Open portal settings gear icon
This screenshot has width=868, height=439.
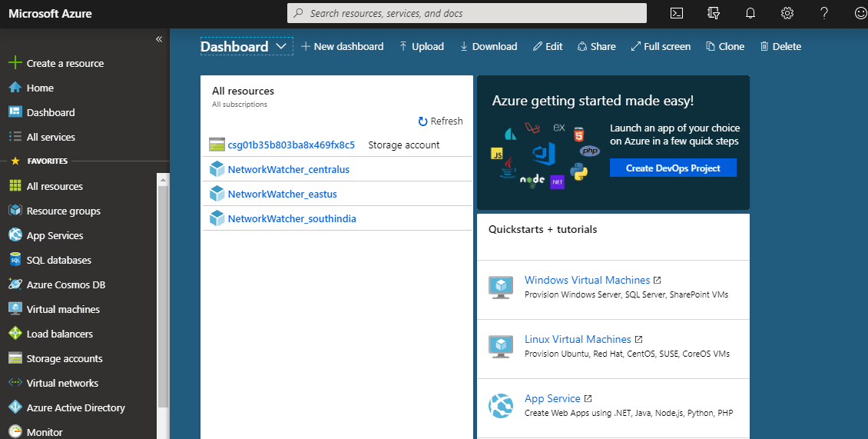(787, 13)
